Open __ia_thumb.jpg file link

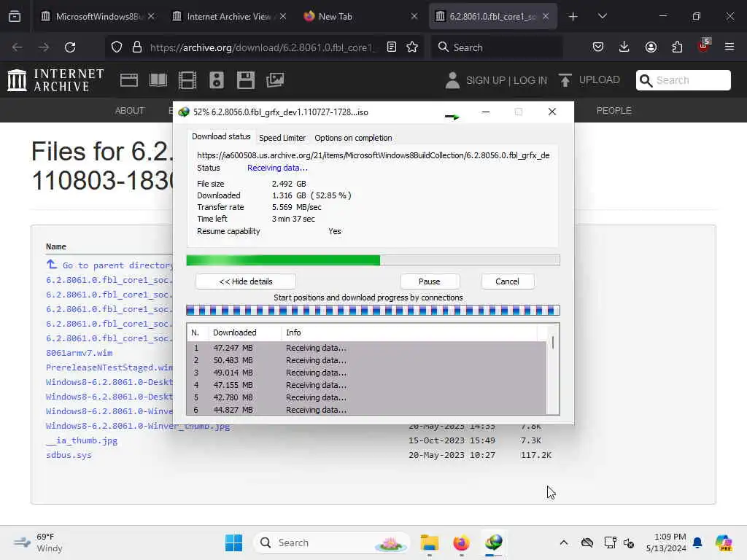82,440
